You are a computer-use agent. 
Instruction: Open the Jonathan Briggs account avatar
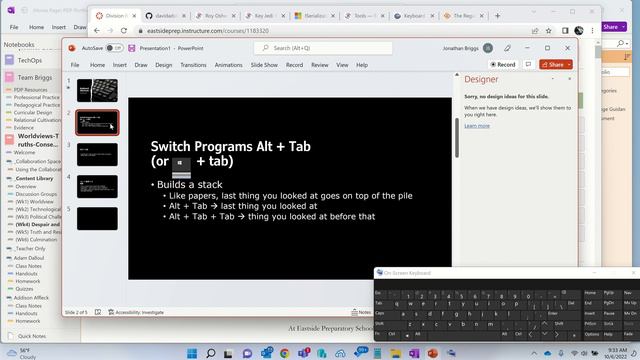488,48
